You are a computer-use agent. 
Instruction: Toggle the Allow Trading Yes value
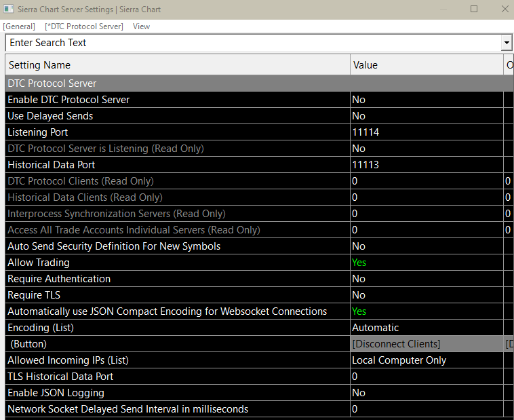click(x=427, y=263)
